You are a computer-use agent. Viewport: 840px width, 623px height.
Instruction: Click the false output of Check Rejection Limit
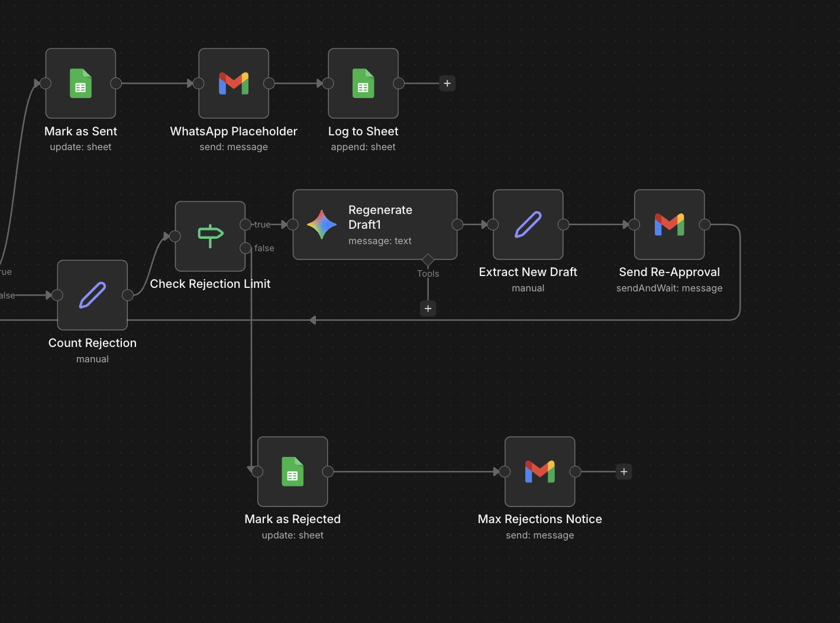click(245, 248)
